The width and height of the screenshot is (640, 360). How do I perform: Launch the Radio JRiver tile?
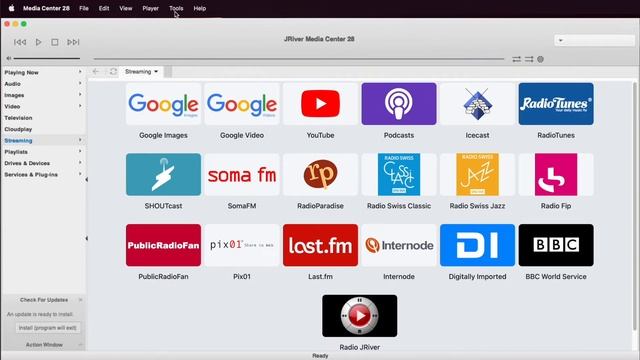pyautogui.click(x=360, y=316)
